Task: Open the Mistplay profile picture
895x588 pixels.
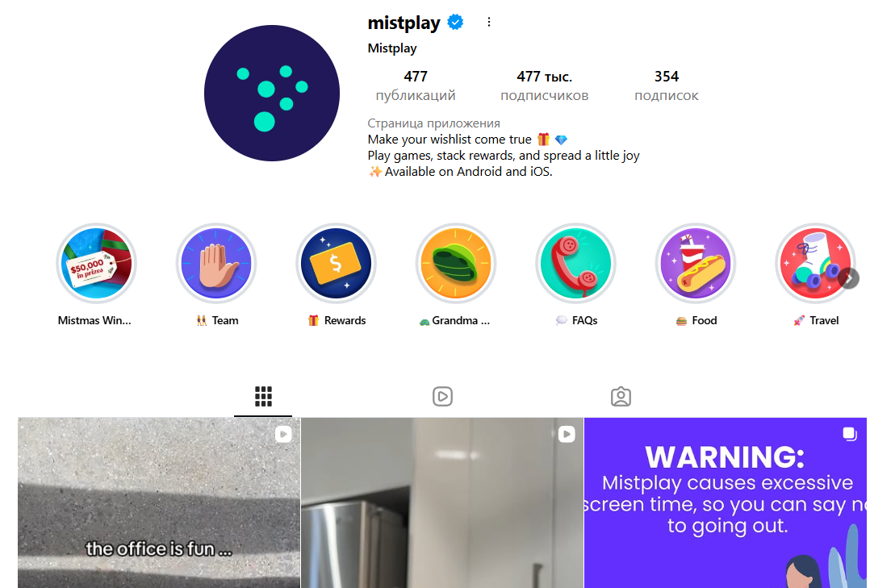Action: point(272,93)
